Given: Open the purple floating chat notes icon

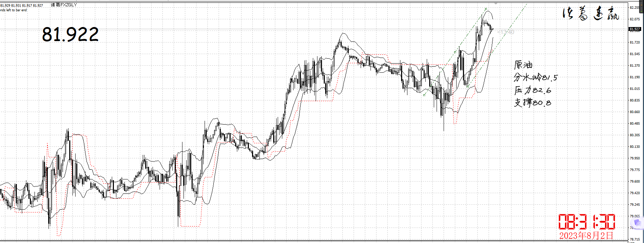Looking at the screenshot, I should coord(637,223).
